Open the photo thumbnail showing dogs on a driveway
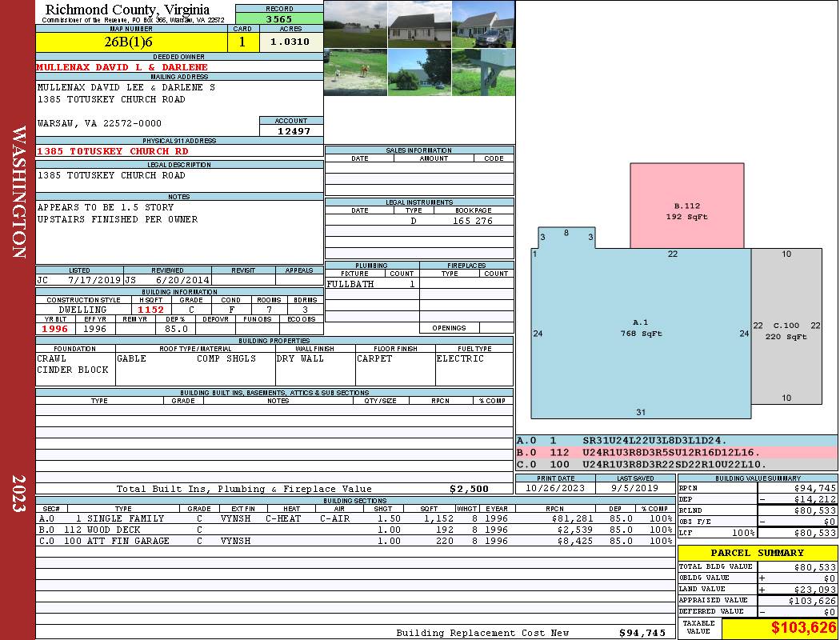Screen dimensions: 840x640 (355, 72)
